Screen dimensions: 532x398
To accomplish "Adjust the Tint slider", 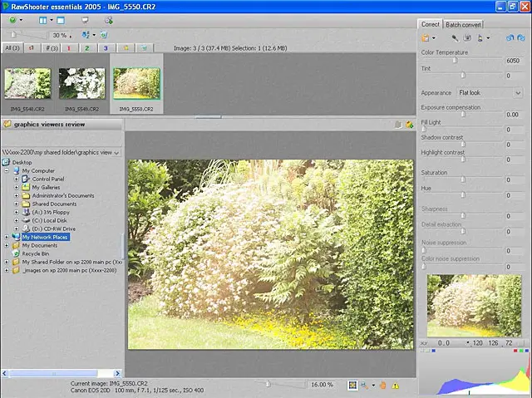I will (x=463, y=76).
